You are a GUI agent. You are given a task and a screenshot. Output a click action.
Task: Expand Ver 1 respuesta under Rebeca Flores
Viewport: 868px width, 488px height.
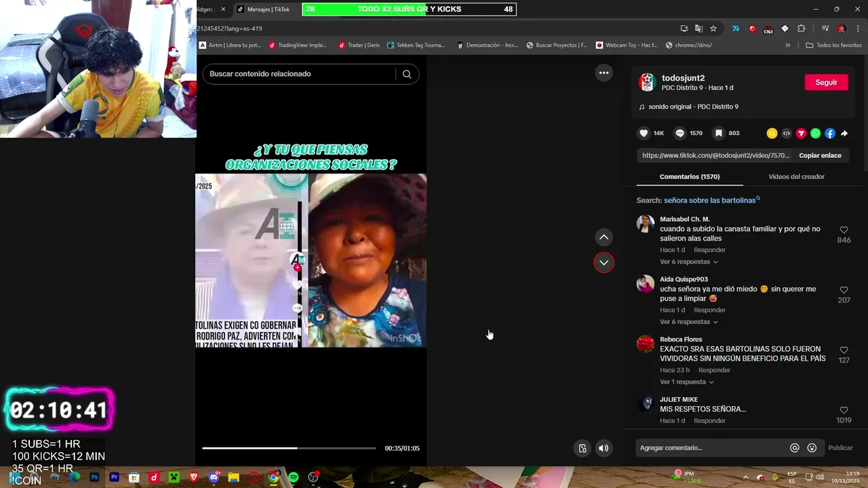click(x=687, y=382)
